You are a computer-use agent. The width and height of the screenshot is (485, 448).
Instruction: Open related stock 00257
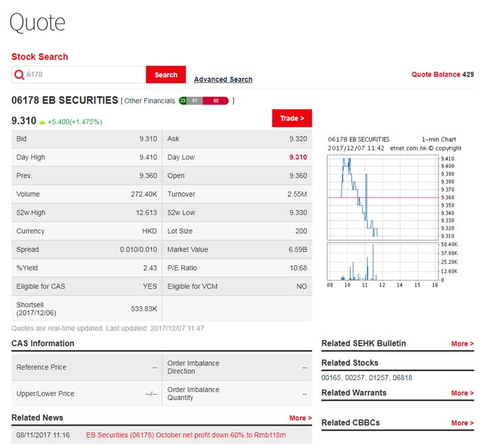click(355, 378)
